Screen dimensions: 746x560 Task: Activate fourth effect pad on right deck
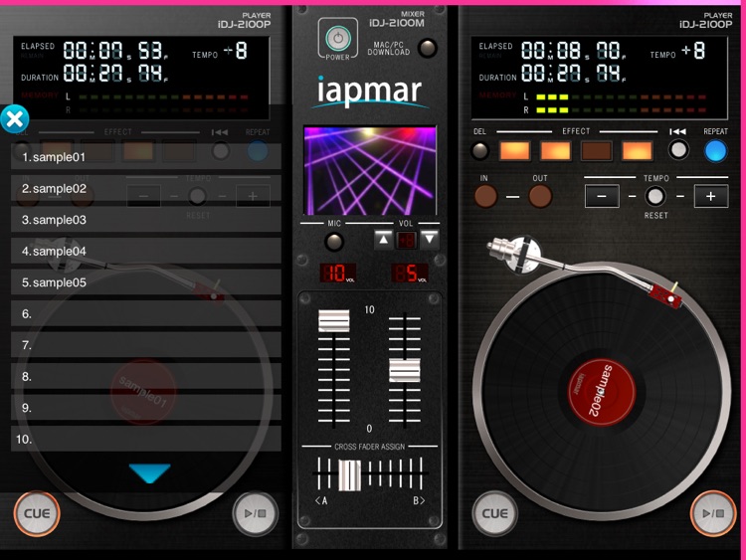637,151
